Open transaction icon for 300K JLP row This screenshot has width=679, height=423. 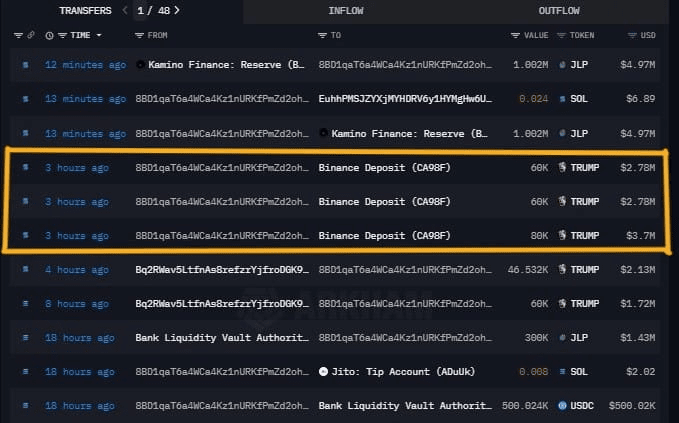point(26,337)
